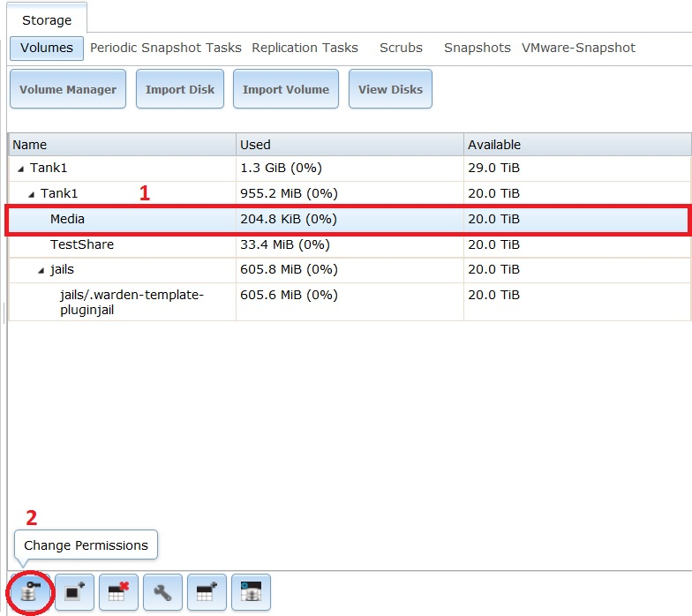Click the Change Permissions key icon
Screen dimensions: 692x616
pos(30,592)
